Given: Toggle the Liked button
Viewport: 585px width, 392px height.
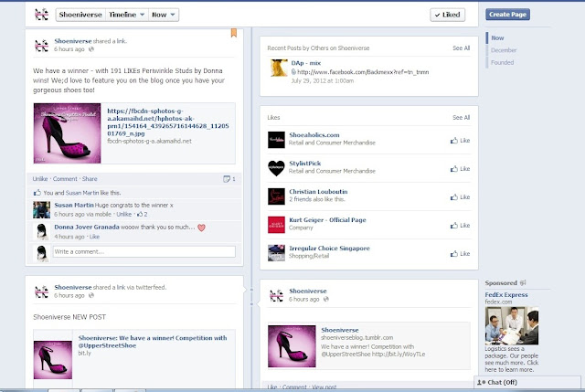Looking at the screenshot, I should coord(447,15).
